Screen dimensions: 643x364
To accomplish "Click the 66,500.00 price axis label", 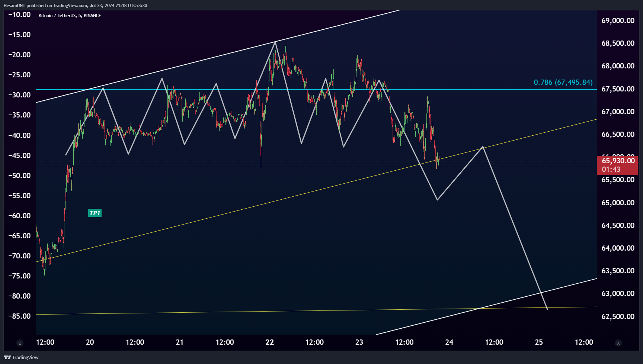I will click(x=618, y=134).
